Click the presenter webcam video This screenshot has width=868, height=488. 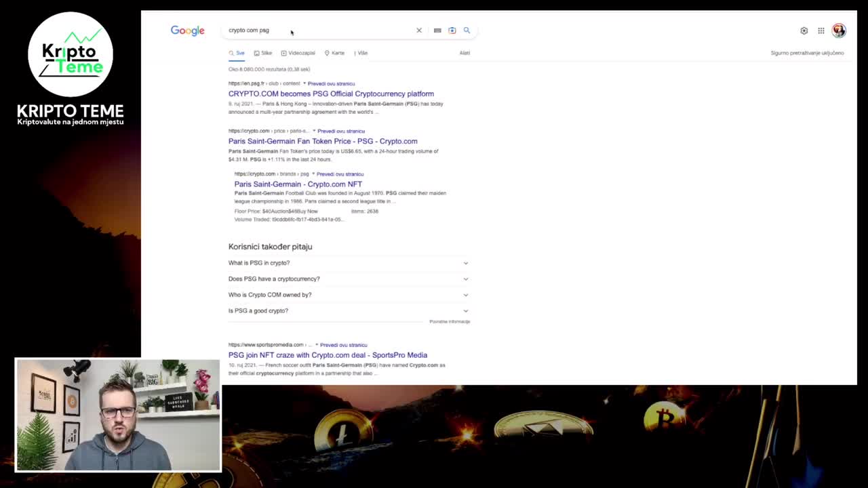point(118,415)
